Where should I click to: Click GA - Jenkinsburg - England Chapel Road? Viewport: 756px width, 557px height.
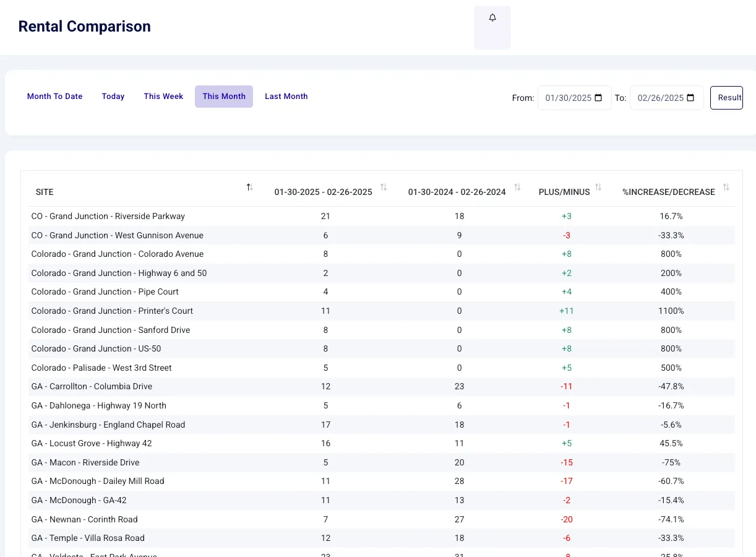pyautogui.click(x=108, y=425)
